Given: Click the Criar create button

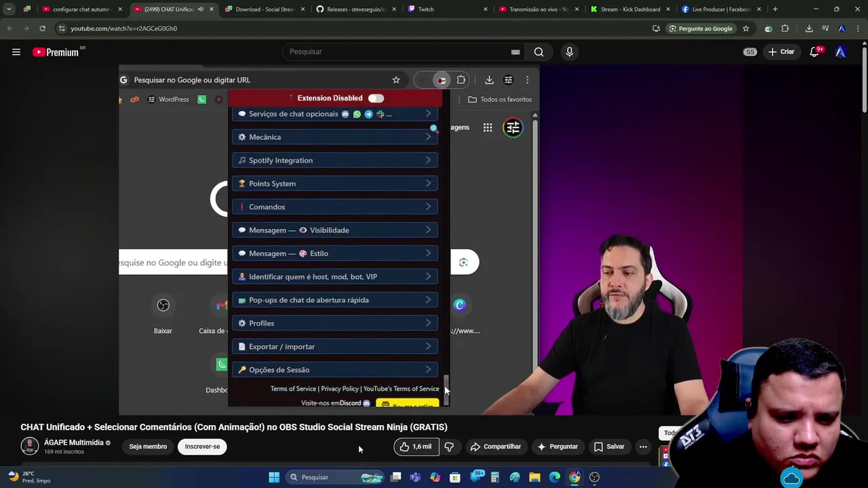Looking at the screenshot, I should click(x=781, y=52).
